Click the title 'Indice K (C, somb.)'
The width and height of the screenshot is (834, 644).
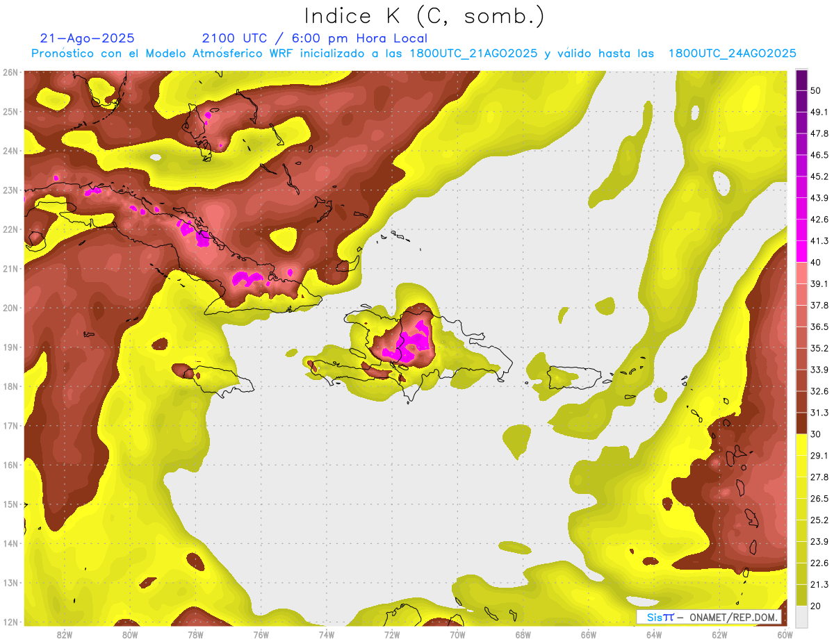pos(424,17)
